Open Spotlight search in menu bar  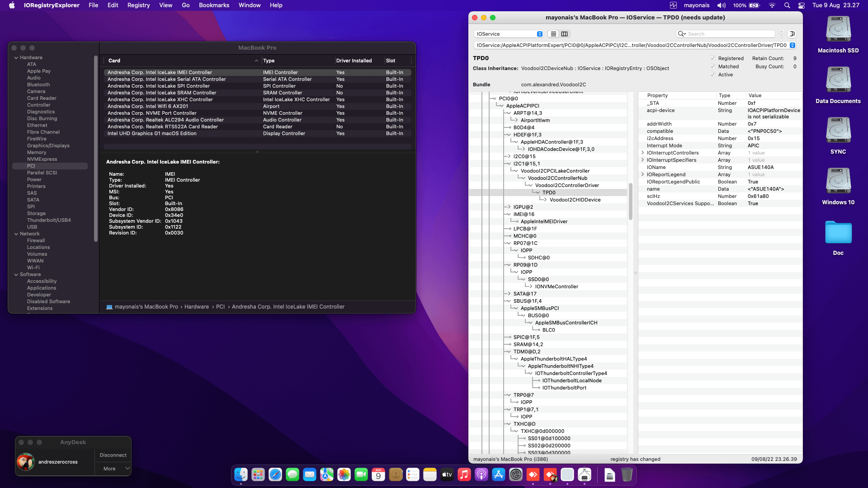787,5
